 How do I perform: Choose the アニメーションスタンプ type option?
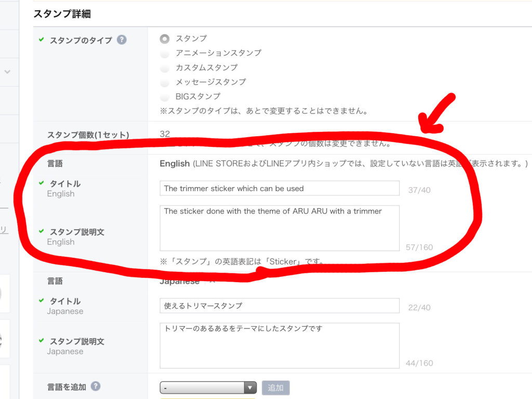[x=165, y=53]
